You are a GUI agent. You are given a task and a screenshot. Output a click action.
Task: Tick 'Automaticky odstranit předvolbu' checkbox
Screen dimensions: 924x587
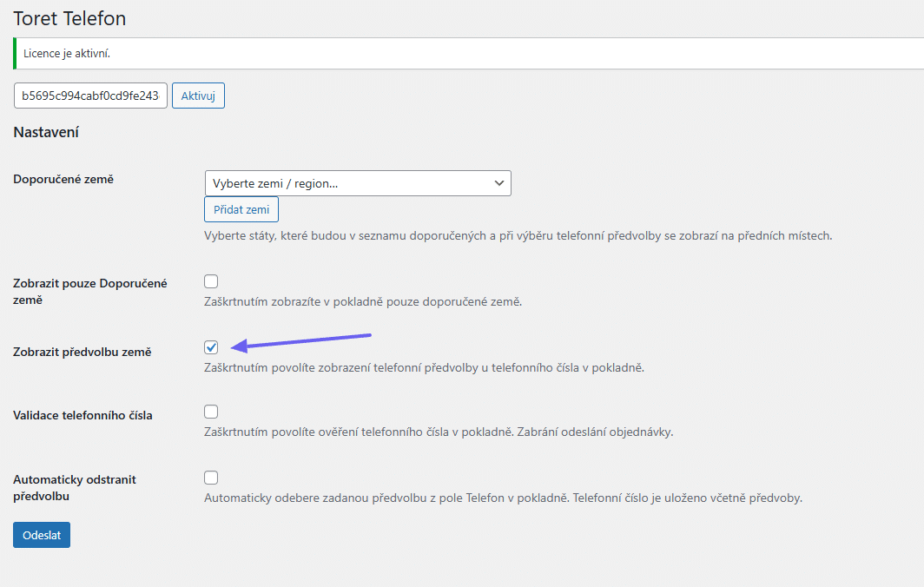point(211,478)
